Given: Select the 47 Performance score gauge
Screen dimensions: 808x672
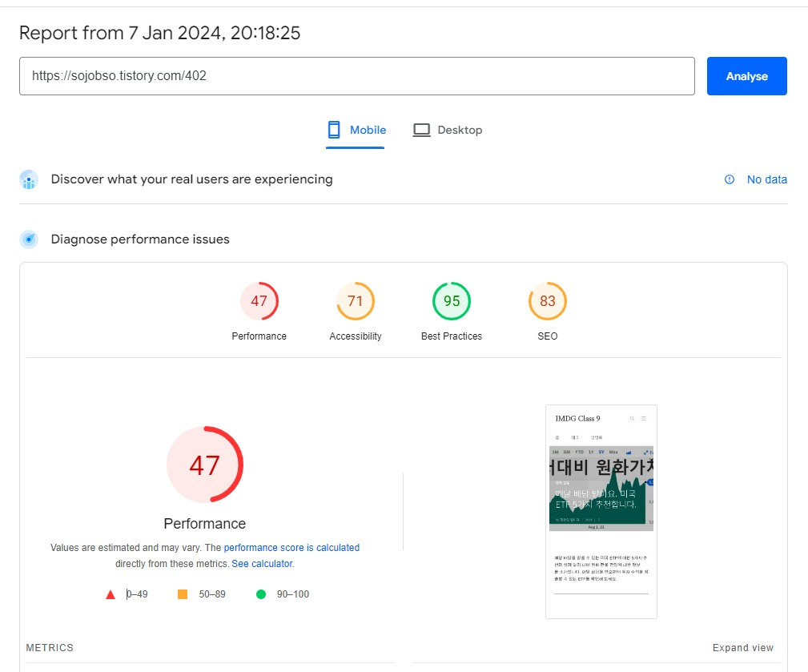Looking at the screenshot, I should [259, 301].
